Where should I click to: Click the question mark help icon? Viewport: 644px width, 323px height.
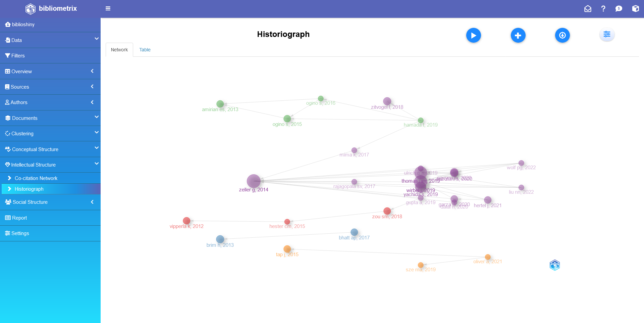pos(603,9)
